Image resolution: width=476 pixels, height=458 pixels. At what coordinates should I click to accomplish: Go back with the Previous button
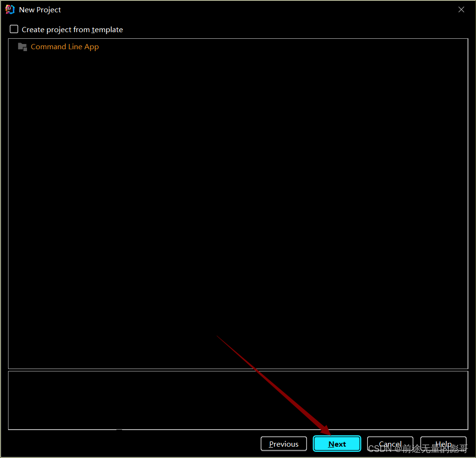(x=283, y=444)
